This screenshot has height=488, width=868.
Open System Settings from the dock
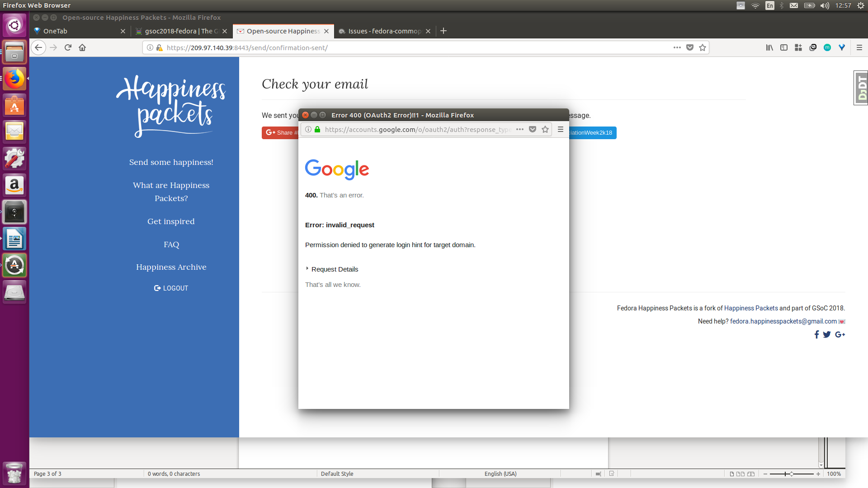tap(14, 159)
